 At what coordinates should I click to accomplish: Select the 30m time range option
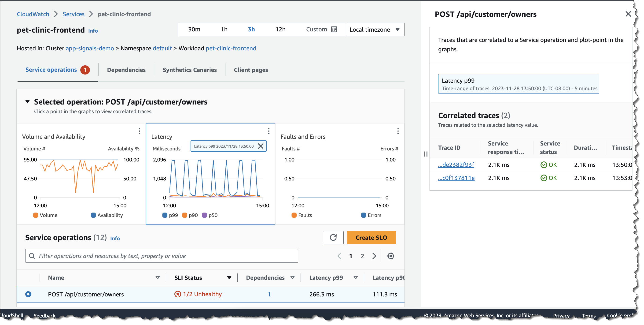coord(194,30)
